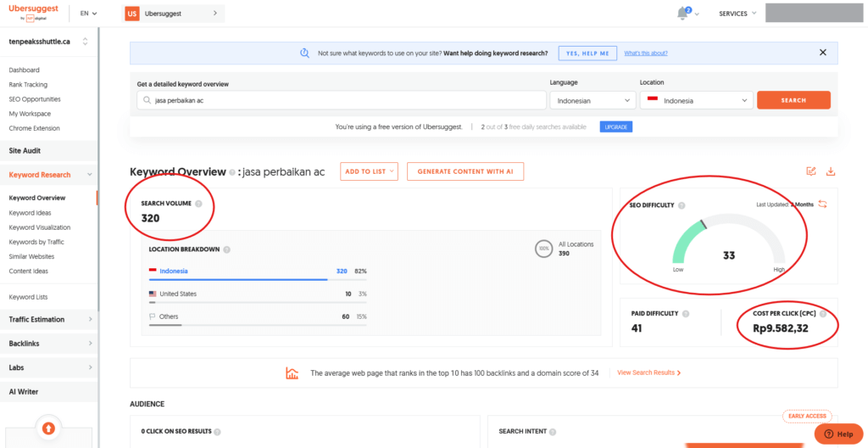Click the Keyword Overview info icon
Screen dimensions: 868x448
pos(232,172)
